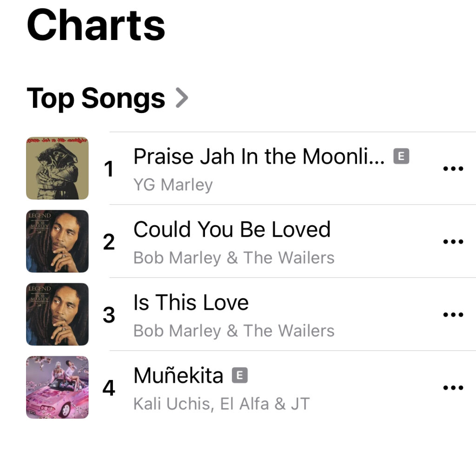Image resolution: width=476 pixels, height=453 pixels.
Task: Tap the explicit badge on Praise Jah track
Action: point(401,157)
